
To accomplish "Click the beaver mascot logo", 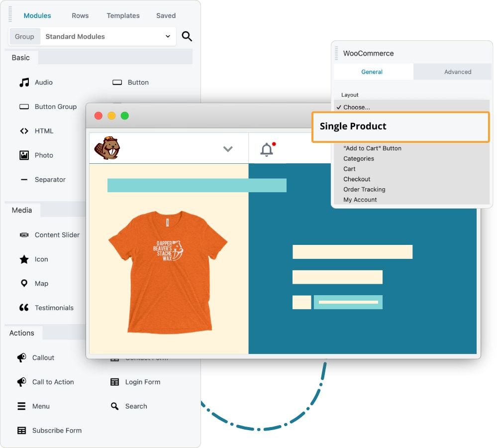I will pyautogui.click(x=107, y=148).
